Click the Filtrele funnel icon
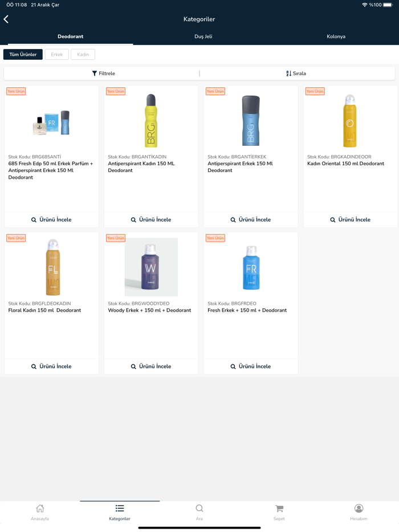Viewport: 399px width, 532px height. pos(95,73)
